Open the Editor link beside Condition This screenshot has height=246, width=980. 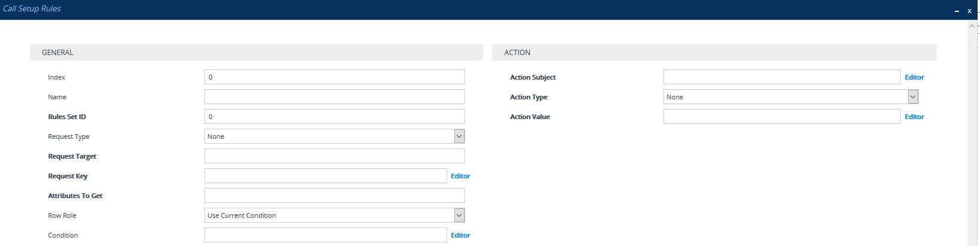[x=460, y=235]
